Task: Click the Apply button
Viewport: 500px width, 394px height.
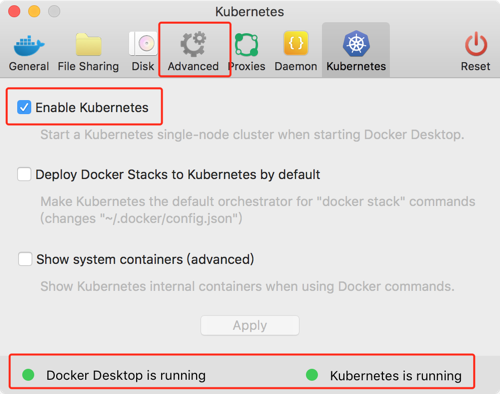Action: [250, 325]
